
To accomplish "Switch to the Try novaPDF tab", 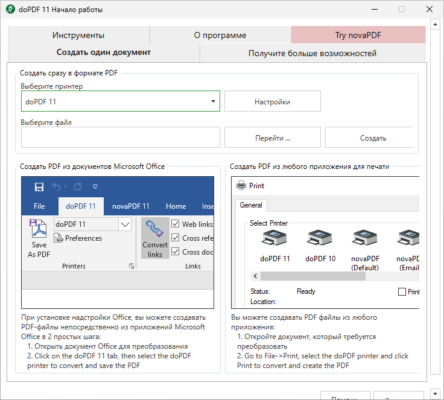I will (x=358, y=35).
